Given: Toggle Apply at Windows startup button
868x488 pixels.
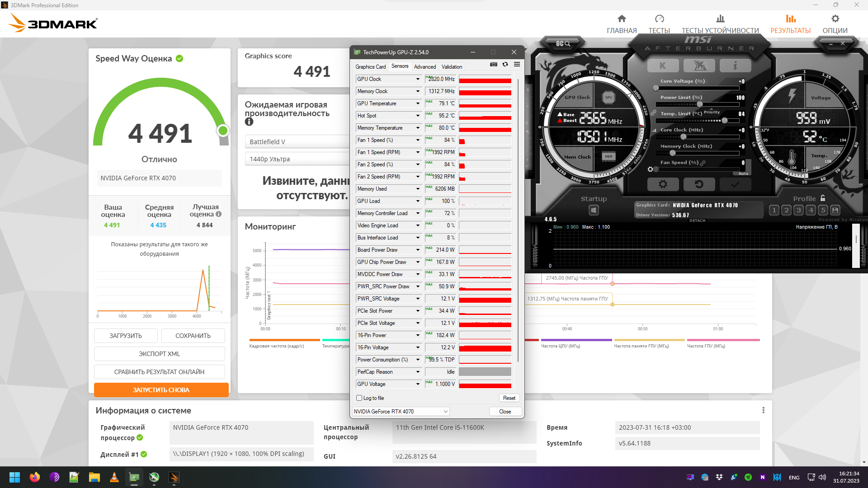Looking at the screenshot, I should click(594, 210).
